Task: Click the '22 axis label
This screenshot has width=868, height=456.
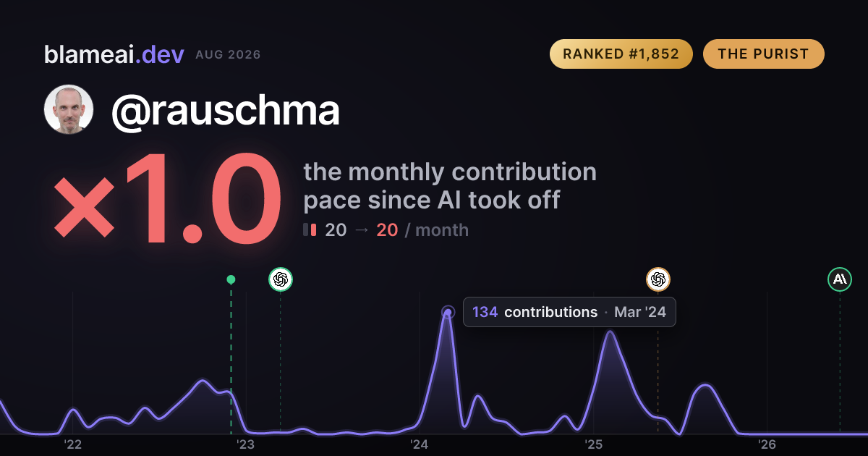Action: coord(72,444)
